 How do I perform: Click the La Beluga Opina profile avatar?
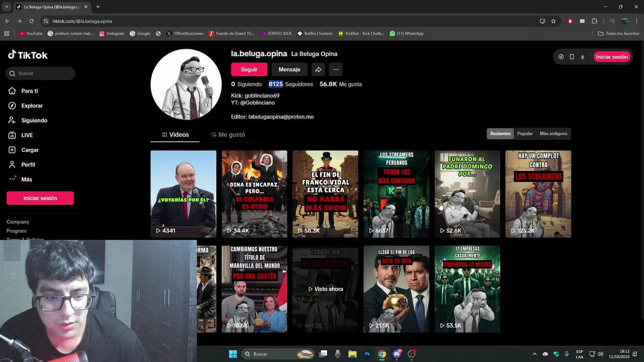[186, 84]
